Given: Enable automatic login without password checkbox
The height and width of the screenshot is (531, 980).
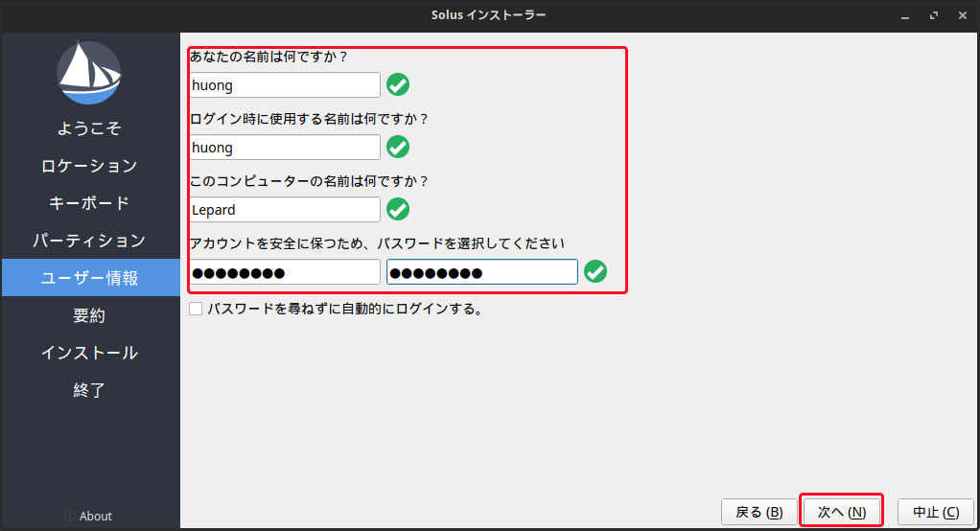Looking at the screenshot, I should coord(197,310).
